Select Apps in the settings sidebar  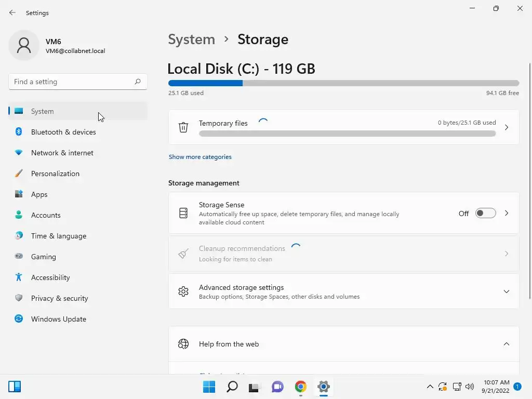39,194
